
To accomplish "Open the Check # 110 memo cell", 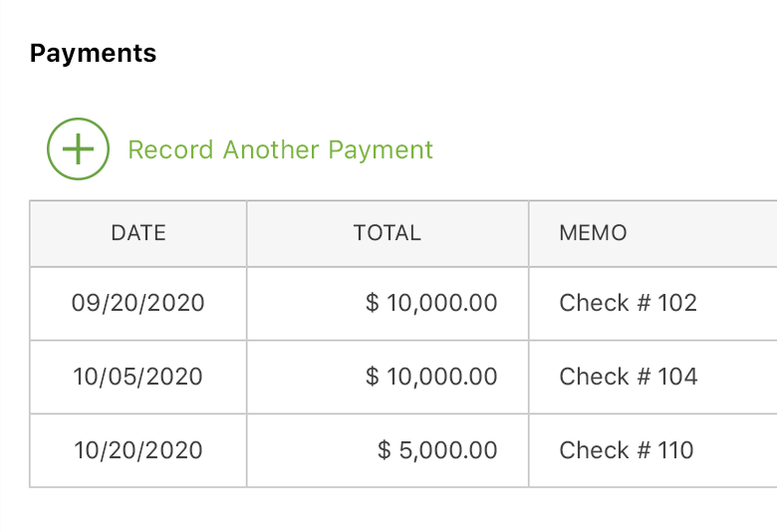I will click(626, 450).
